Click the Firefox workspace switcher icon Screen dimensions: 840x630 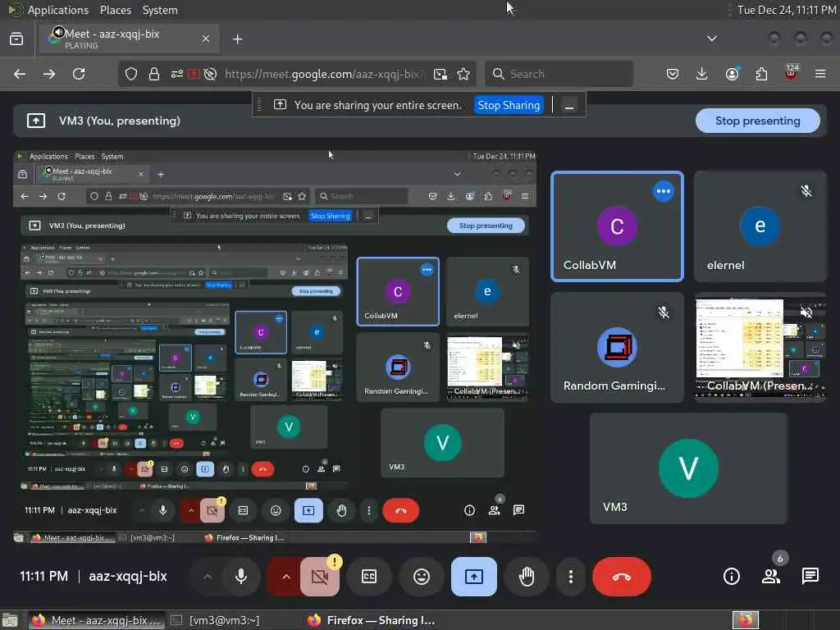(x=746, y=620)
